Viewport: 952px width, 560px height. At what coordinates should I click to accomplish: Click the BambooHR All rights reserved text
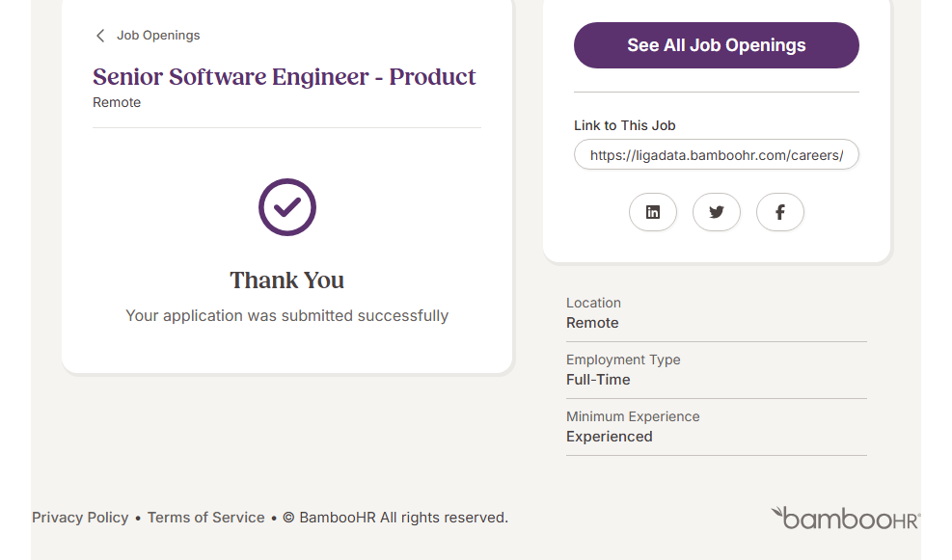point(403,518)
